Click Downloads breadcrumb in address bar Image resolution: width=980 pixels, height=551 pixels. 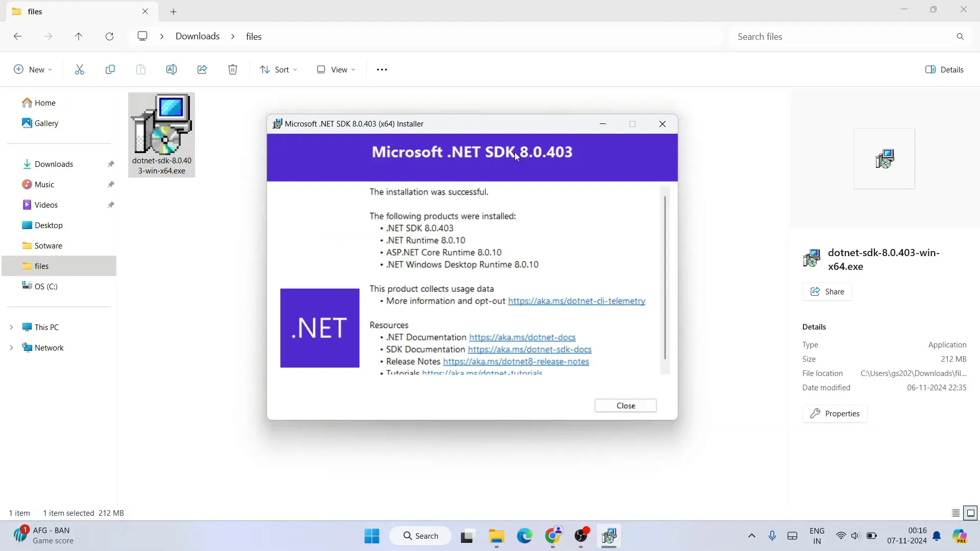click(198, 36)
